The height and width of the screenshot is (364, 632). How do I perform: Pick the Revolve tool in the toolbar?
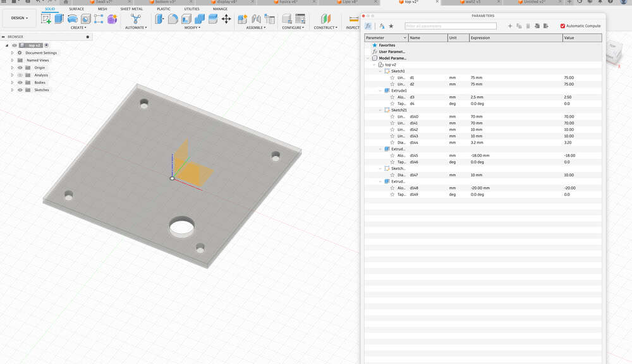click(x=73, y=18)
